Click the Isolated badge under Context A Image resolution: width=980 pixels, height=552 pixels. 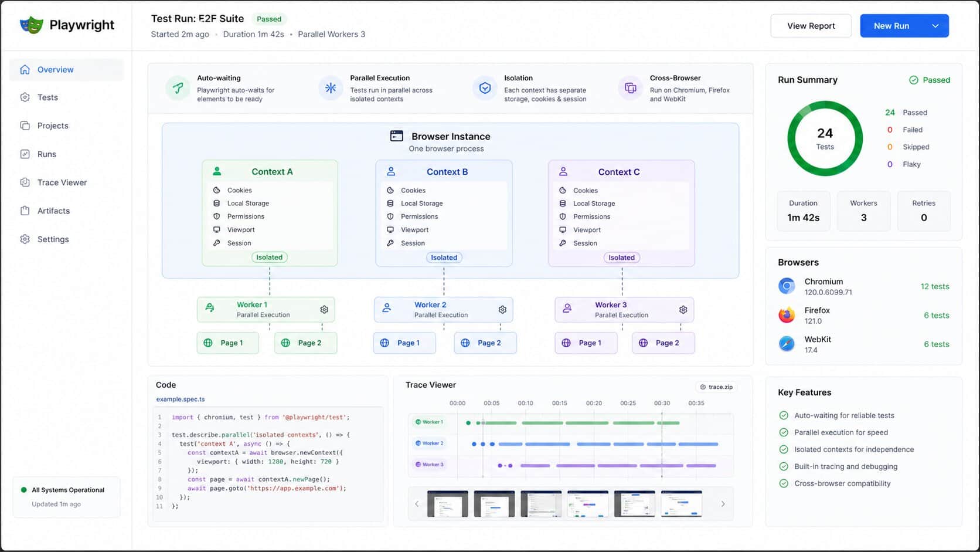point(270,258)
